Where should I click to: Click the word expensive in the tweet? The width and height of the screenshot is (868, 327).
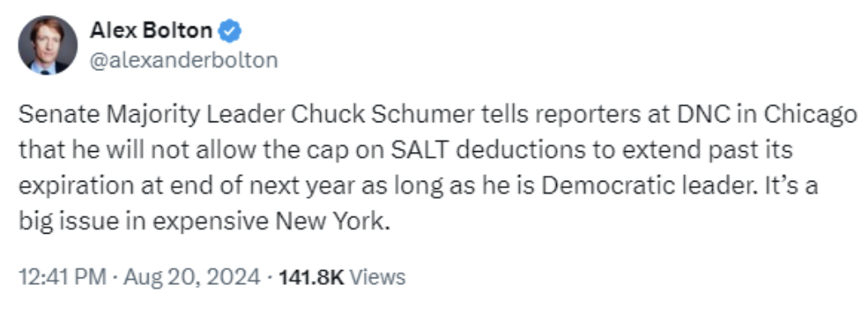(211, 223)
